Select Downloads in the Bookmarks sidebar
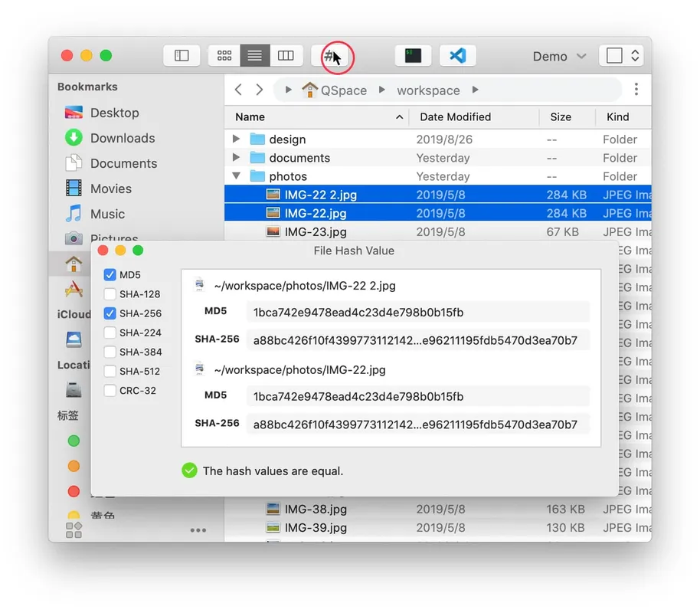This screenshot has height=613, width=700. point(122,138)
